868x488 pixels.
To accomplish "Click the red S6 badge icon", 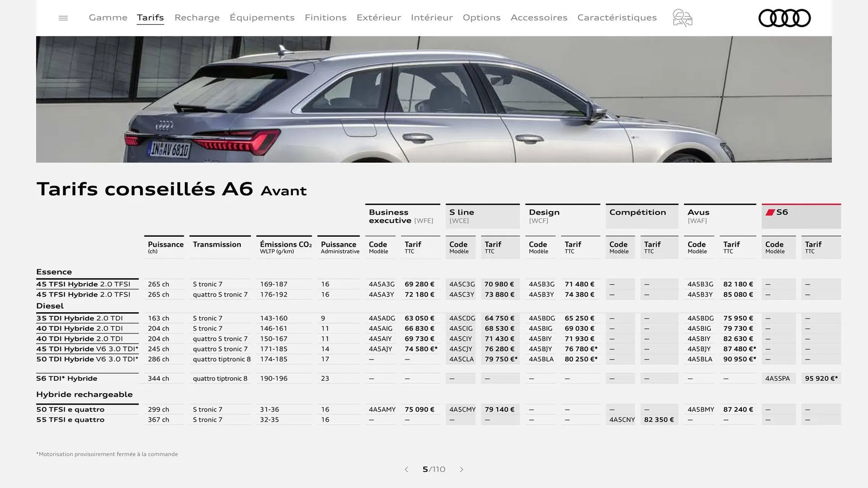I will pyautogui.click(x=770, y=211).
